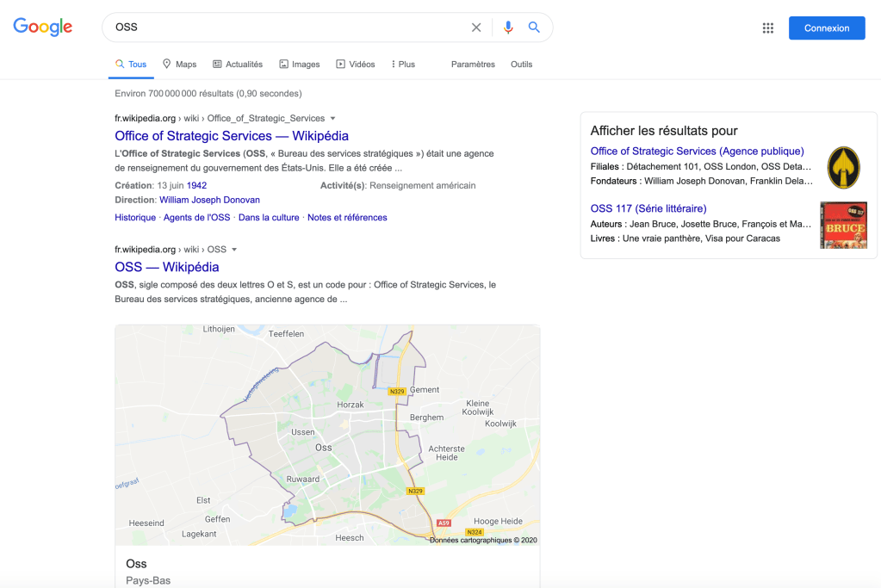
Task: Click the OSS spearhead badge thumbnail
Action: [843, 167]
